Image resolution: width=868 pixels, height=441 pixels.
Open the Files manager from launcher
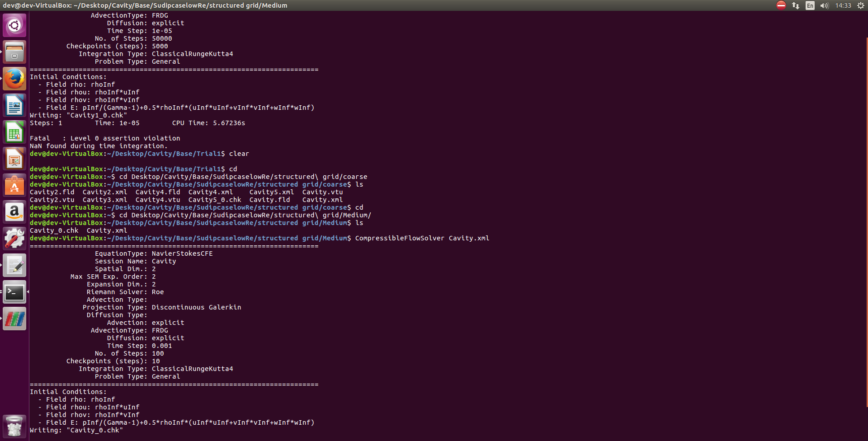pyautogui.click(x=14, y=52)
